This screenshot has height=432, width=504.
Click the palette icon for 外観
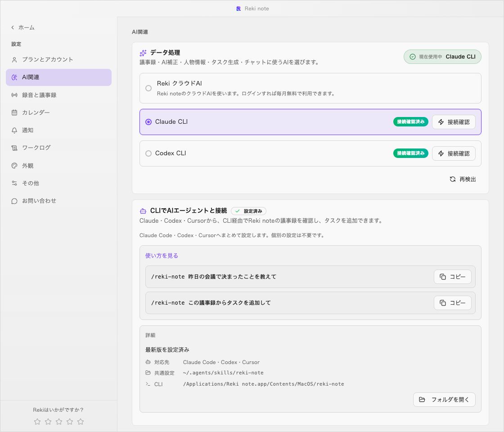click(14, 166)
